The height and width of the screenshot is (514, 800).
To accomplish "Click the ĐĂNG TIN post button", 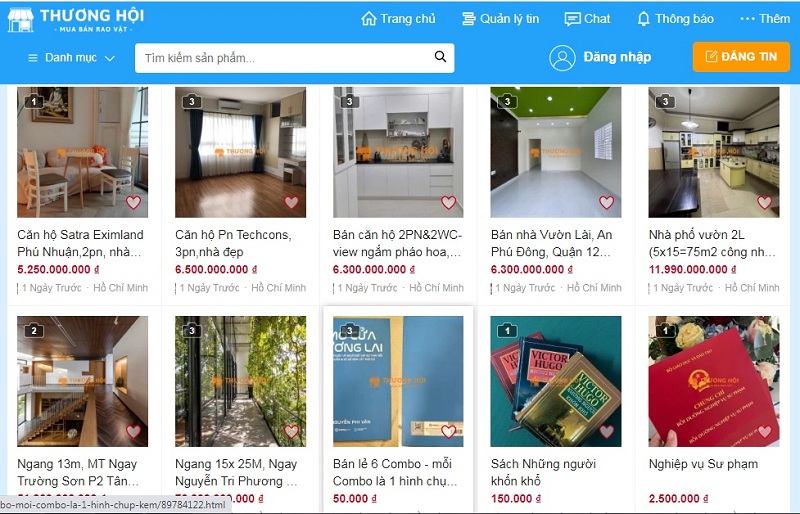I will tap(741, 57).
